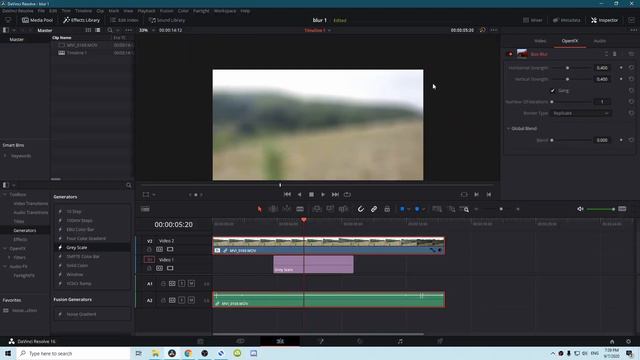The image size is (640, 360).
Task: Select the Selection Mode arrow tool
Action: pyautogui.click(x=260, y=209)
